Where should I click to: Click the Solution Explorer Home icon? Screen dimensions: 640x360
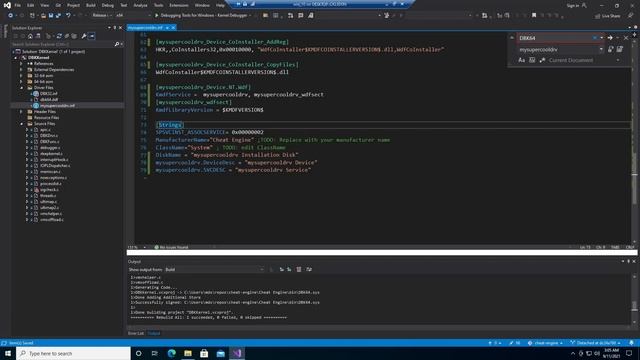[x=30, y=36]
